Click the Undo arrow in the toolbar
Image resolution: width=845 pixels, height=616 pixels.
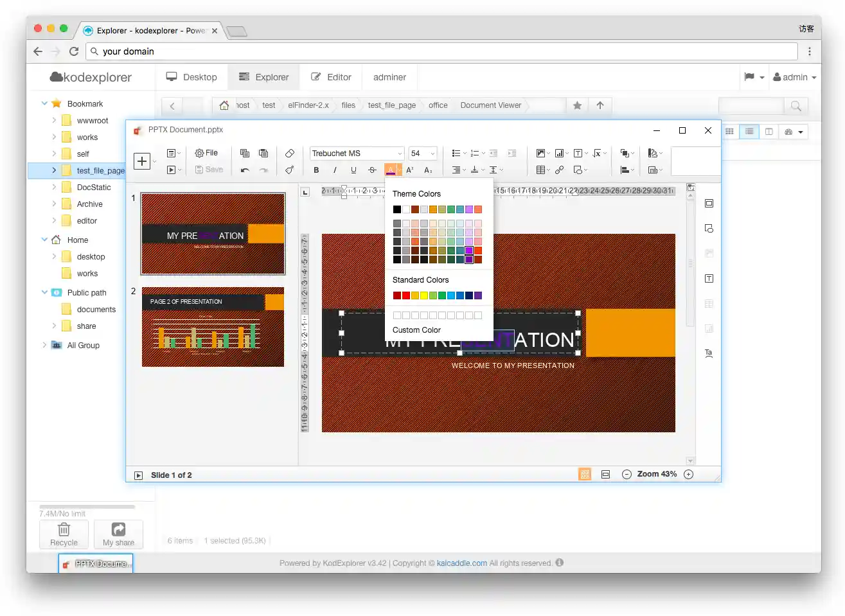245,170
